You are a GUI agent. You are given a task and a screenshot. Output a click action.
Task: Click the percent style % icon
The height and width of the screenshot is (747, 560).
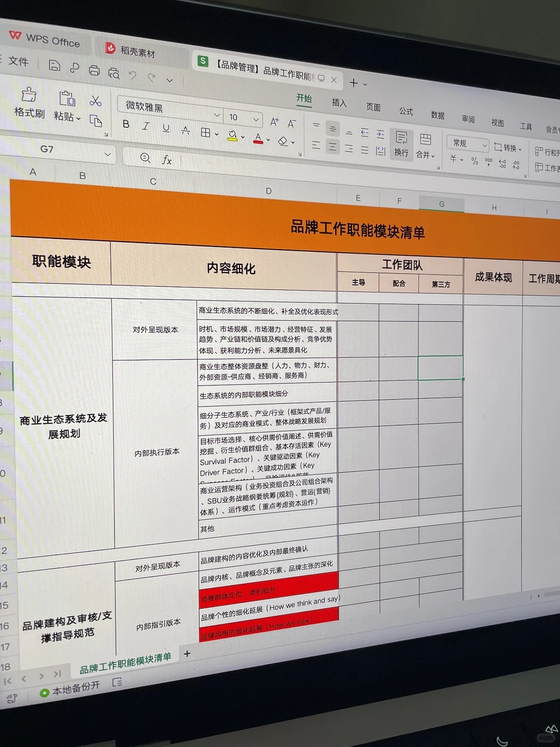click(473, 160)
